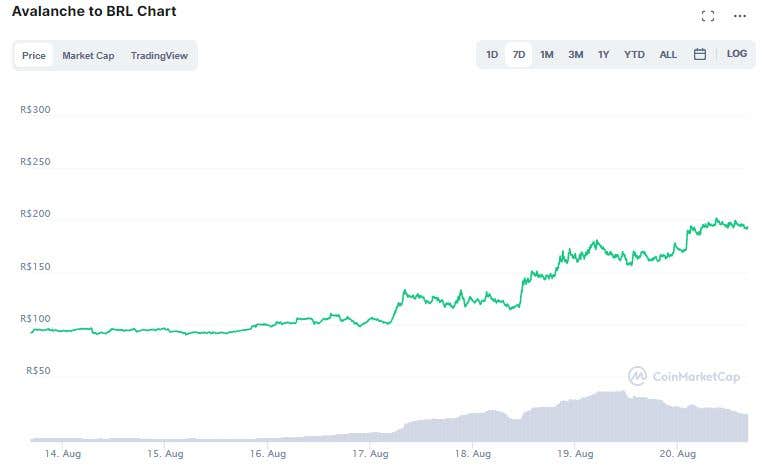Click the Avalanche to BRL Chart heading
This screenshot has height=470, width=762.
click(94, 11)
